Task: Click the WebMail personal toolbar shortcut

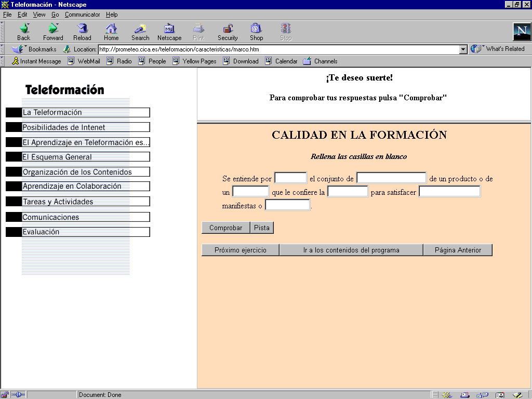Action: point(84,61)
